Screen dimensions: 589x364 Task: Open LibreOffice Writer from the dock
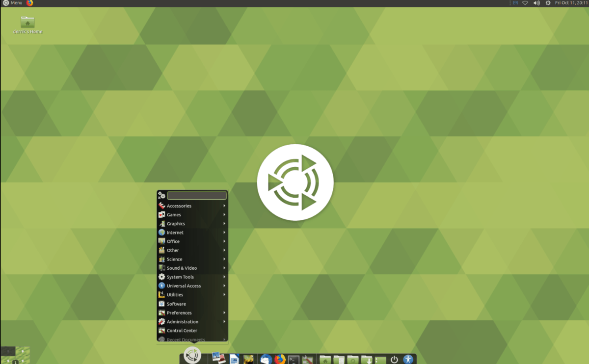[234, 359]
